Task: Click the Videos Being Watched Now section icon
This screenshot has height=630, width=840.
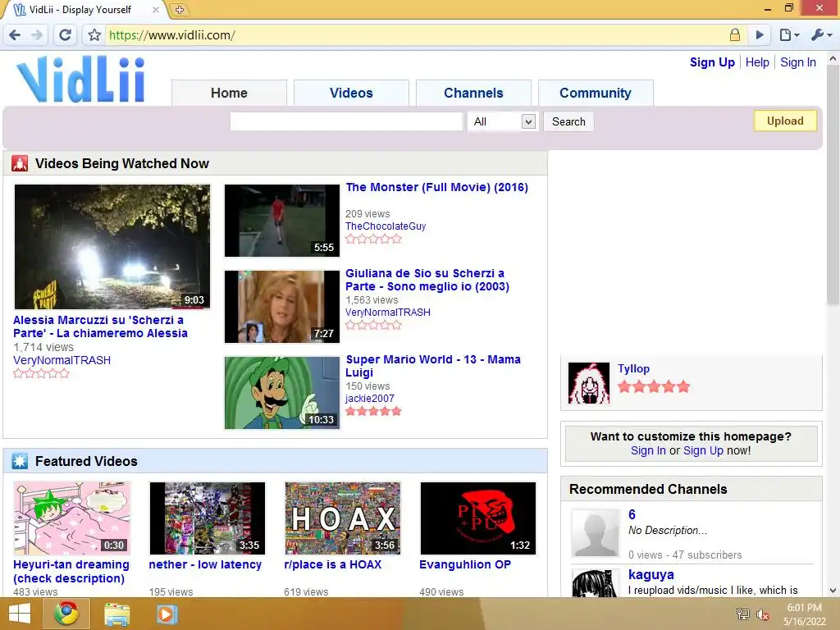Action: pos(20,163)
